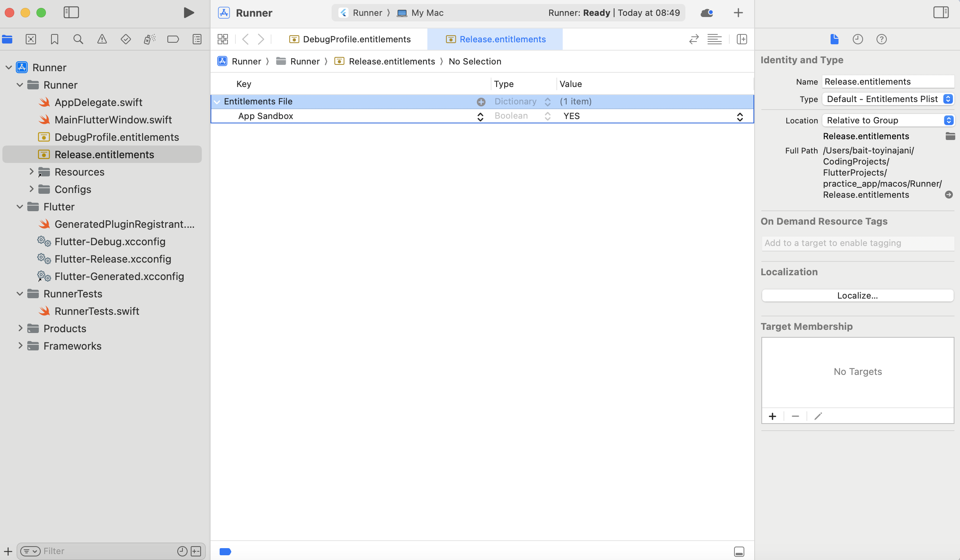960x560 pixels.
Task: Open the Library plus button
Action: [738, 13]
